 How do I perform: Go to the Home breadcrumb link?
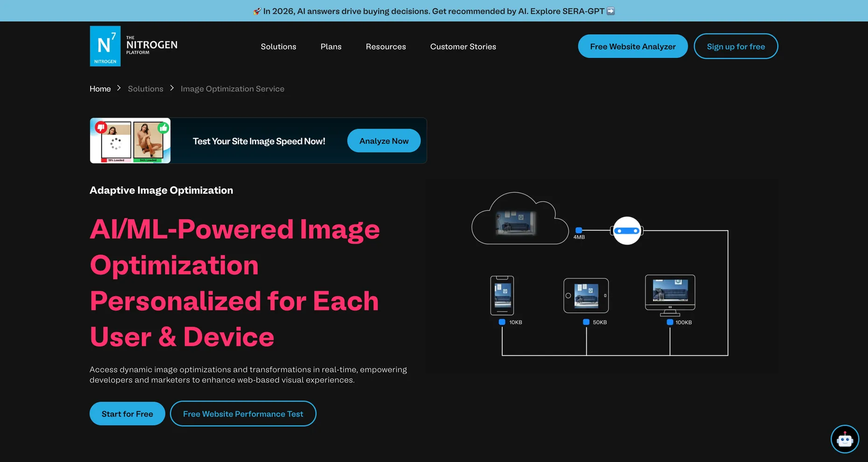100,89
